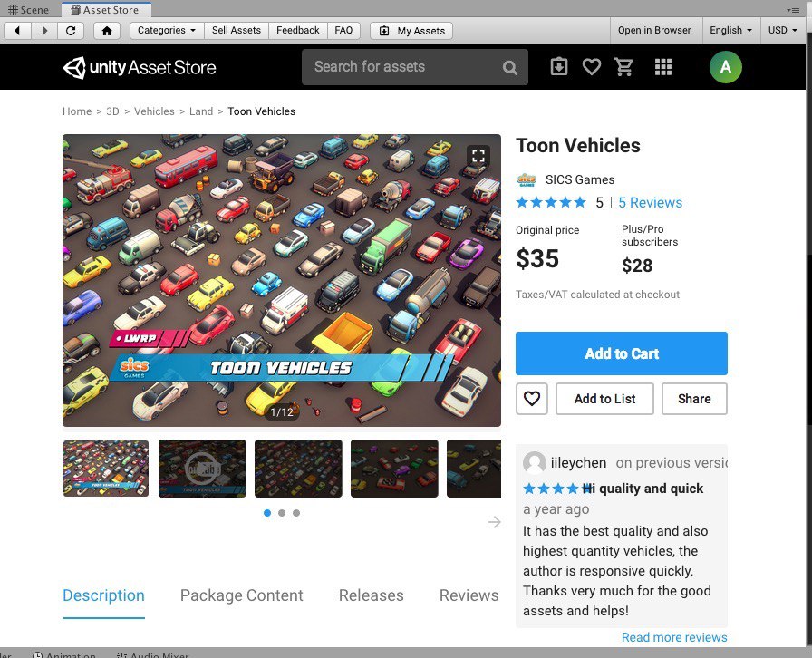Click the SICS Games publisher logo
812x658 pixels.
[527, 179]
